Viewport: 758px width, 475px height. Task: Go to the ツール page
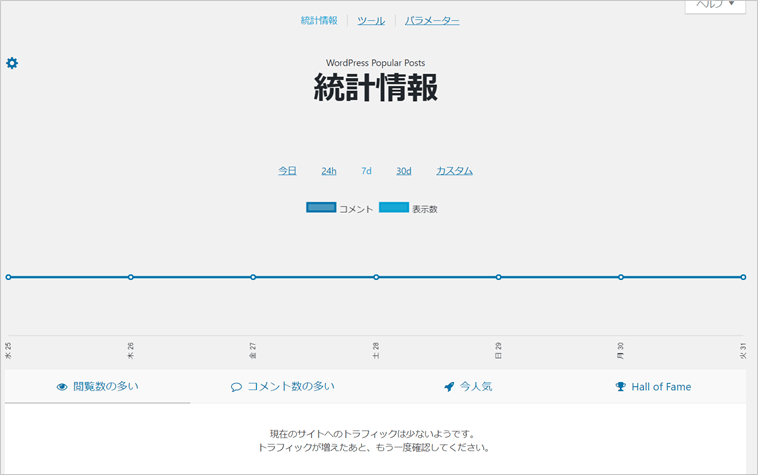(x=371, y=20)
